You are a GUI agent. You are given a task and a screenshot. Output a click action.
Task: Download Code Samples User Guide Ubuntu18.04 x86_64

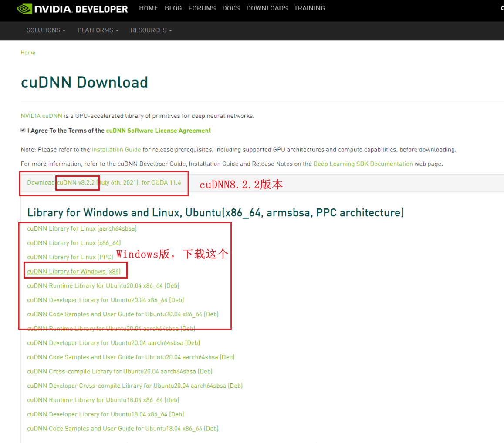click(123, 429)
